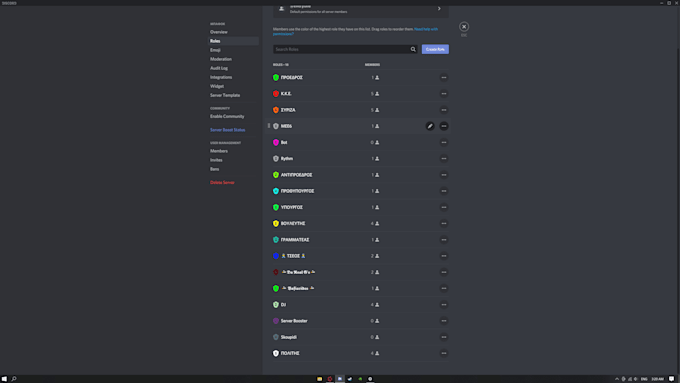This screenshot has height=383, width=680.
Task: Open Enable Community in sidebar
Action: point(227,116)
